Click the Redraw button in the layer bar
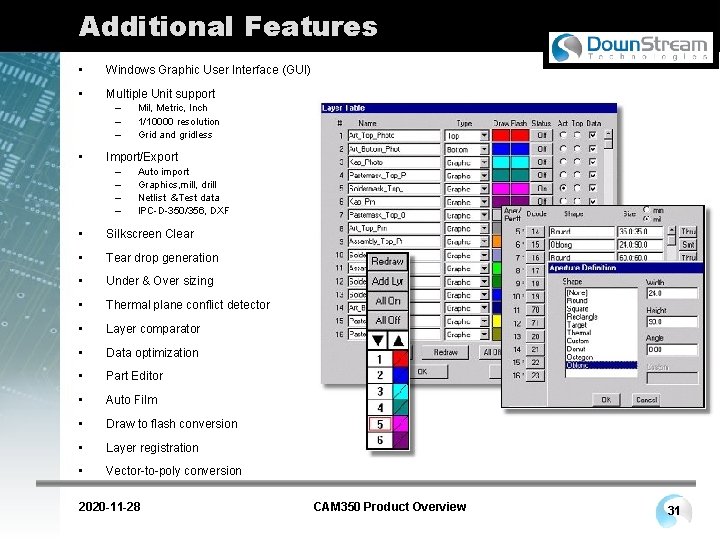This screenshot has height=540, width=720. pyautogui.click(x=388, y=261)
